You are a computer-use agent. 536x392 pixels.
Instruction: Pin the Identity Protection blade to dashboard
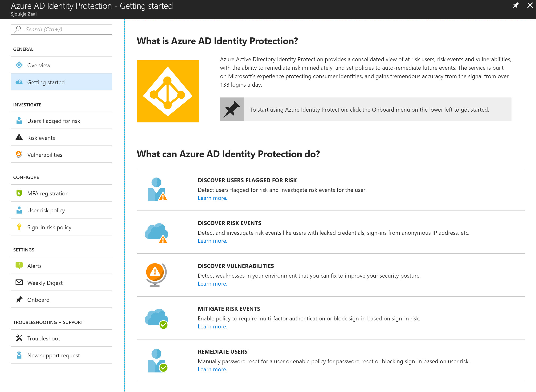coord(516,5)
